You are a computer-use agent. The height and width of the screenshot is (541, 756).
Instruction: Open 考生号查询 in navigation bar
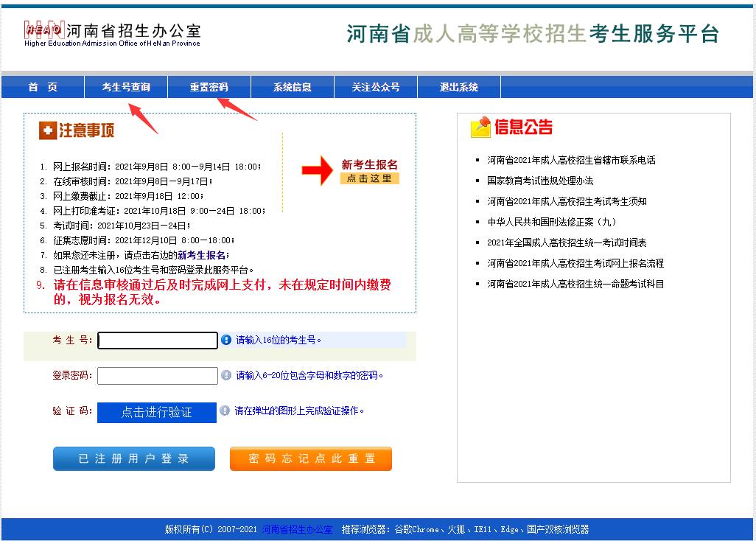[126, 87]
